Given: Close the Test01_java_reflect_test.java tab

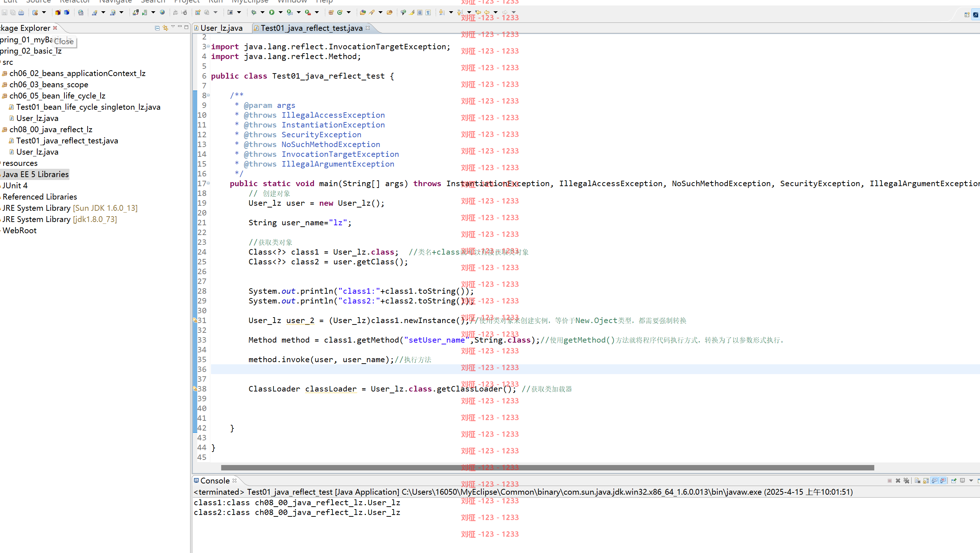Looking at the screenshot, I should 368,28.
